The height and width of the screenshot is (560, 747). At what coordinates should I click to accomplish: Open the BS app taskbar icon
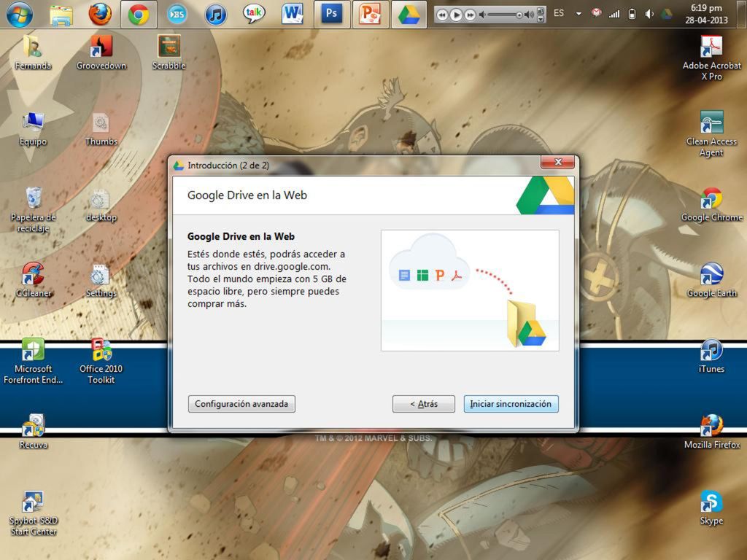[177, 15]
